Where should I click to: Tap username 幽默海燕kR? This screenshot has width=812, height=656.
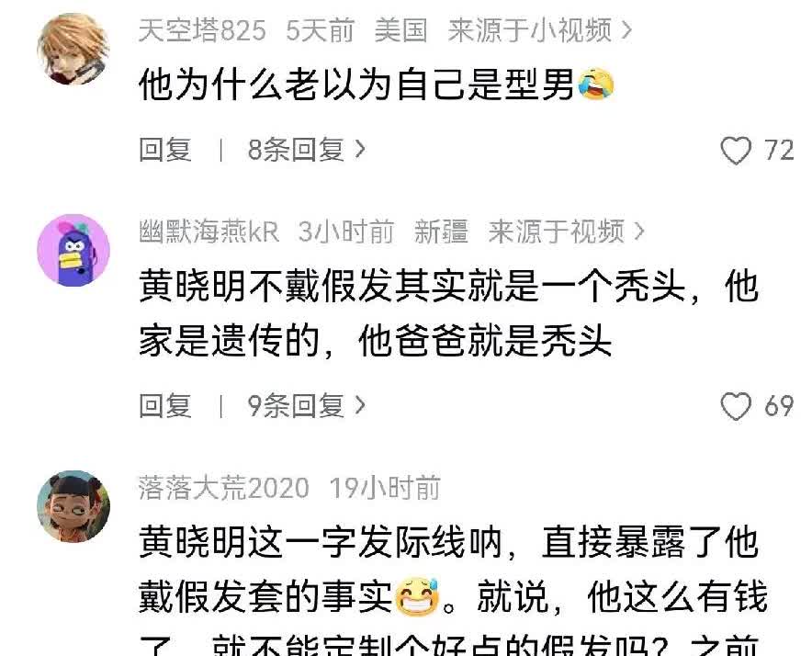(209, 232)
